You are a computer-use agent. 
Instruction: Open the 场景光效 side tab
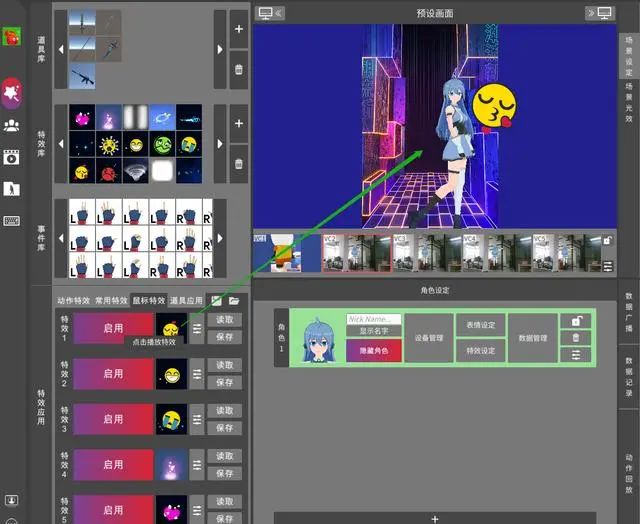[629, 102]
